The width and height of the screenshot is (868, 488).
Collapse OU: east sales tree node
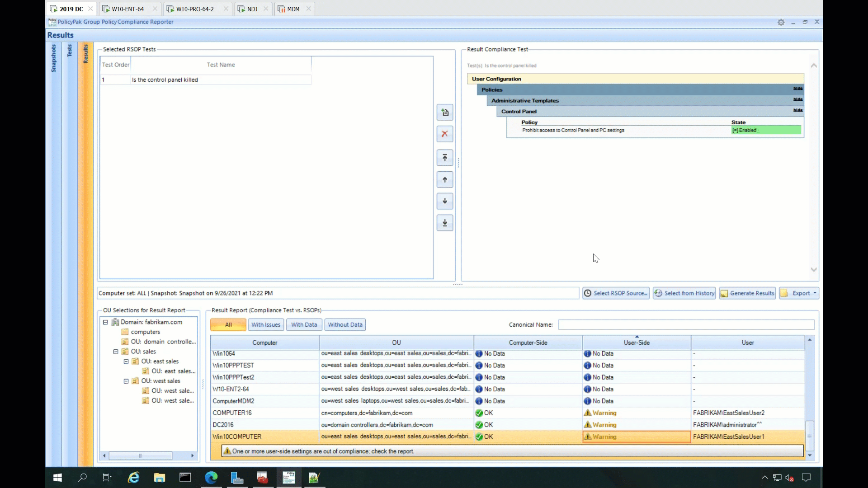click(126, 361)
